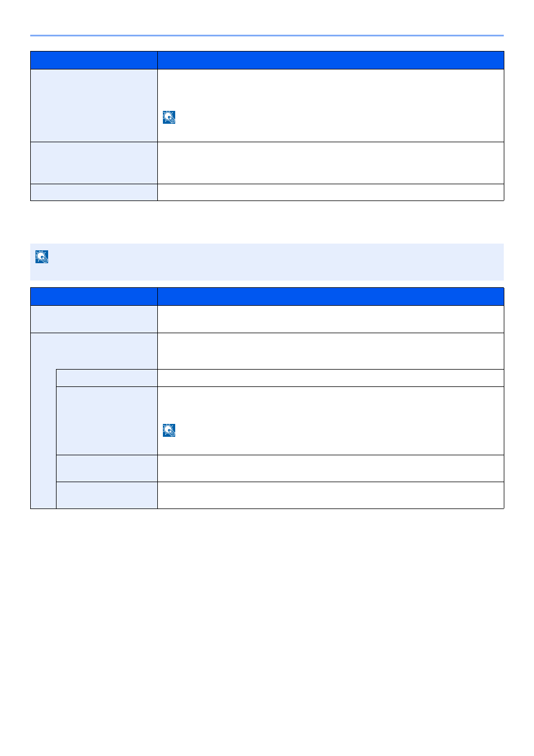This screenshot has height=756, width=534.
Task: Select the first table's left blue header cell
Action: 94,60
